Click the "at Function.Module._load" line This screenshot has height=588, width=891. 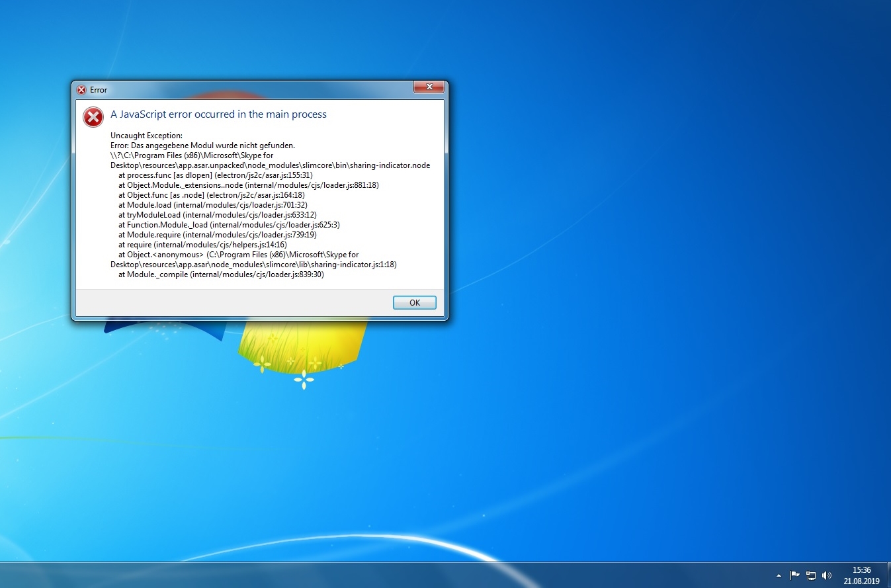[229, 225]
